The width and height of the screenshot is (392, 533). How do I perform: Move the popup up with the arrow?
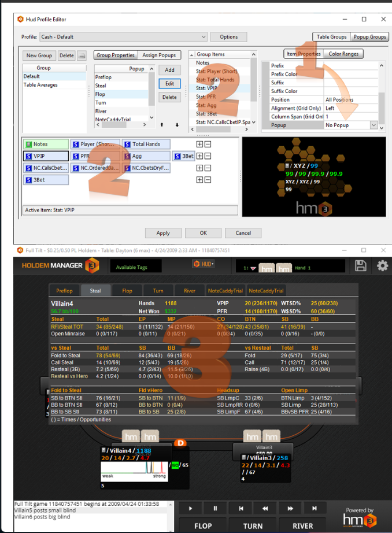click(x=162, y=125)
